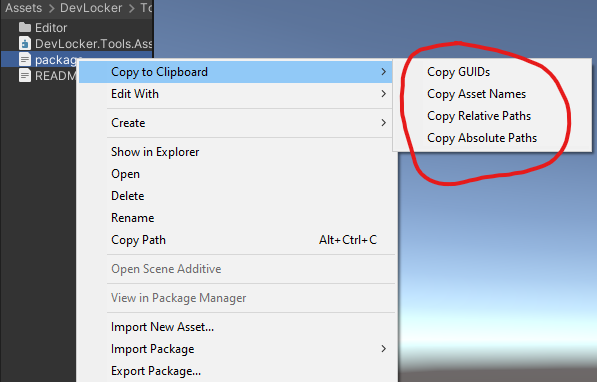The image size is (597, 382).
Task: Select Show in Explorer
Action: point(155,152)
